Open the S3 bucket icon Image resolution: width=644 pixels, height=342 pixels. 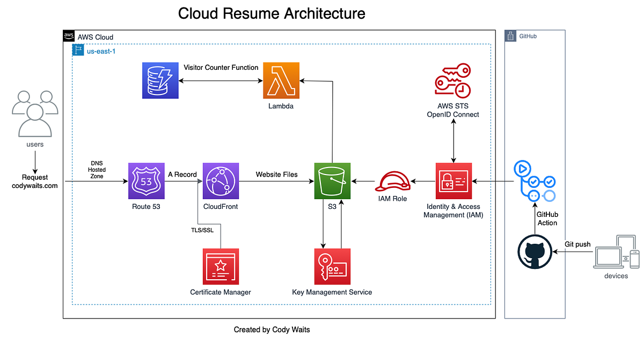point(332,181)
